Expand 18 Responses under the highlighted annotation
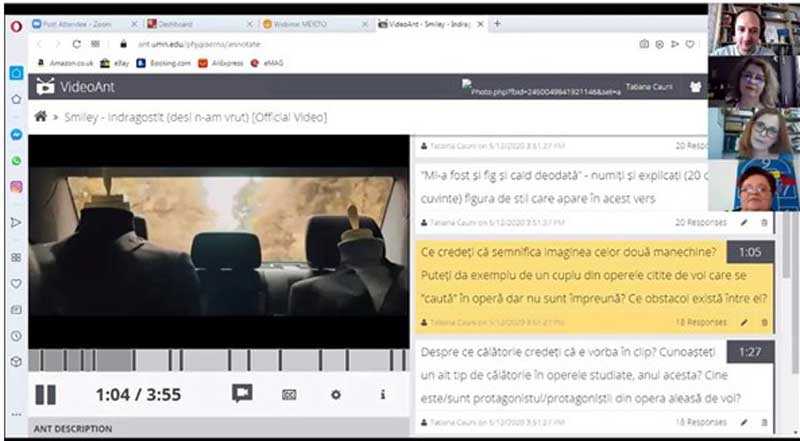 [701, 322]
